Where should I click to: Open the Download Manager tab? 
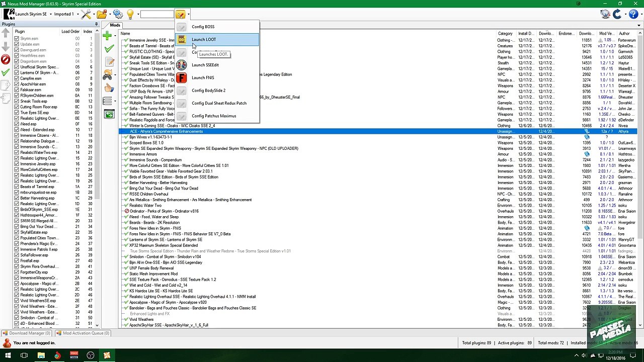pyautogui.click(x=27, y=333)
